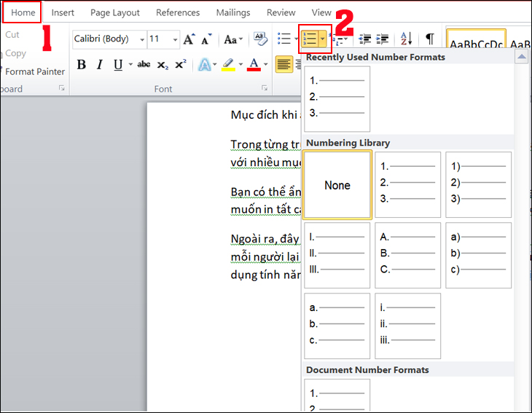The image size is (532, 413).
Task: Toggle Underline formatting
Action: pos(118,64)
